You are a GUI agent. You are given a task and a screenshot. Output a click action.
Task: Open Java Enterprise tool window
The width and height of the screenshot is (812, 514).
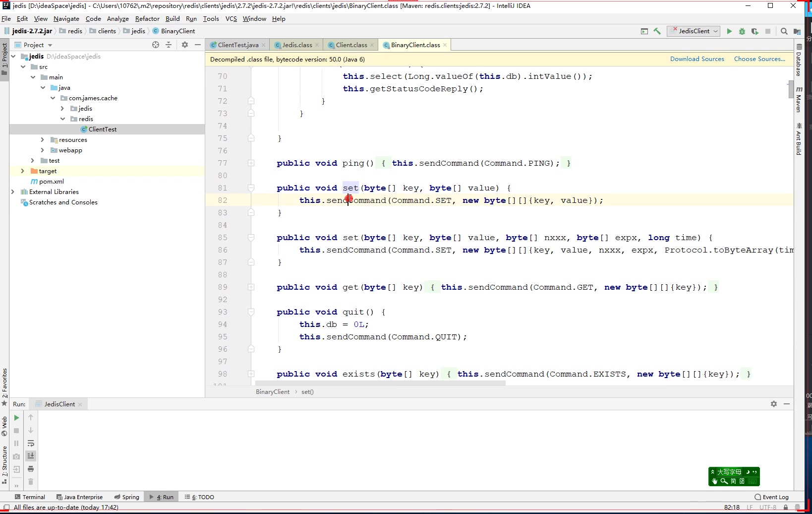click(x=79, y=497)
